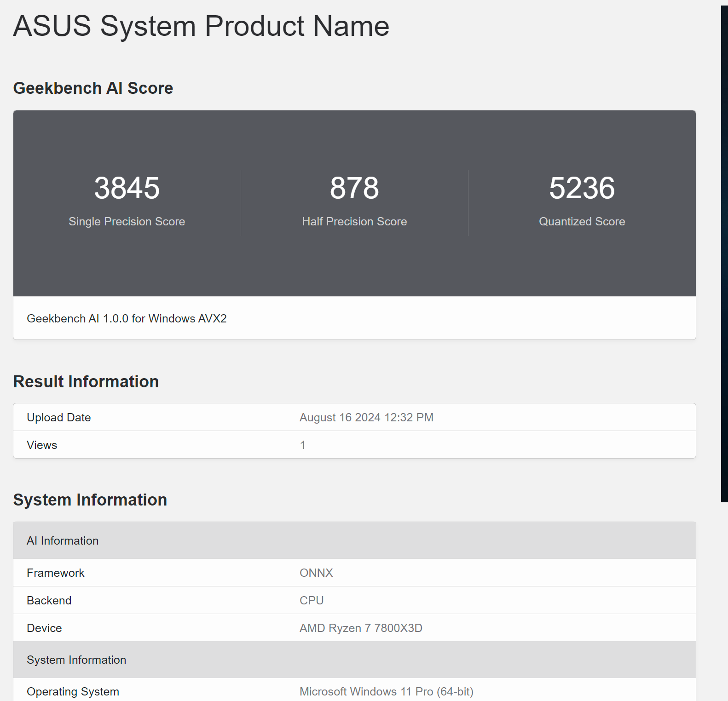Image resolution: width=728 pixels, height=701 pixels.
Task: Click the Quantized Score label
Action: pyautogui.click(x=582, y=221)
